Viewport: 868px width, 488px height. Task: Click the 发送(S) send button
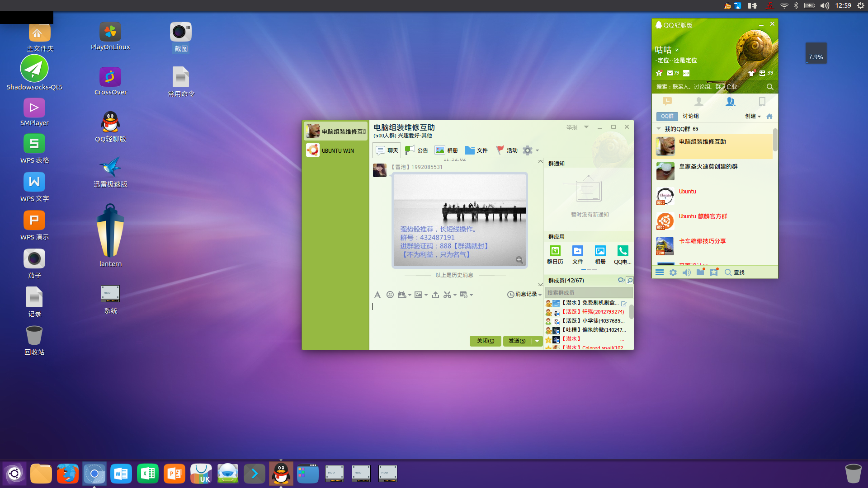(x=517, y=341)
